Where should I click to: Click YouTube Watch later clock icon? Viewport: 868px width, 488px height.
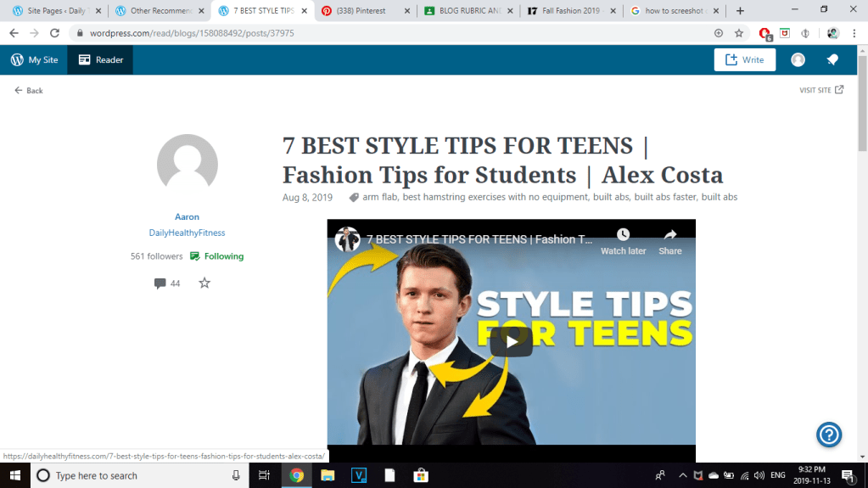coord(623,235)
